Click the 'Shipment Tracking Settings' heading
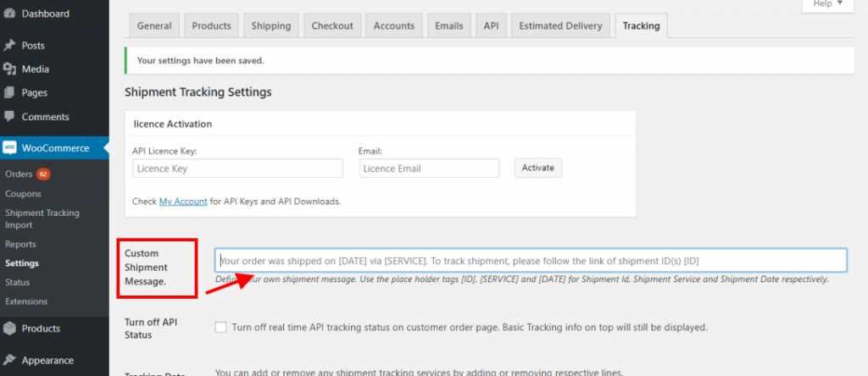This screenshot has width=868, height=376. [198, 91]
